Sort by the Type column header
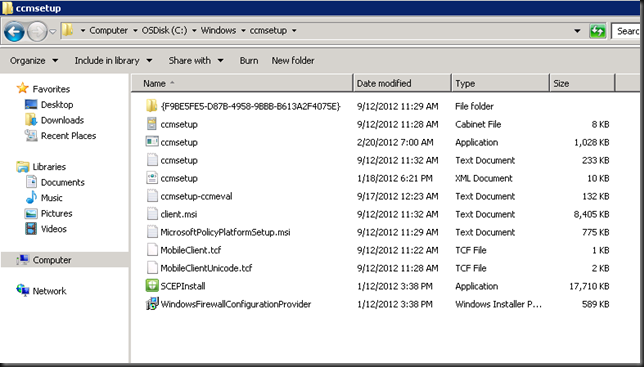644x367 pixels. coord(500,83)
